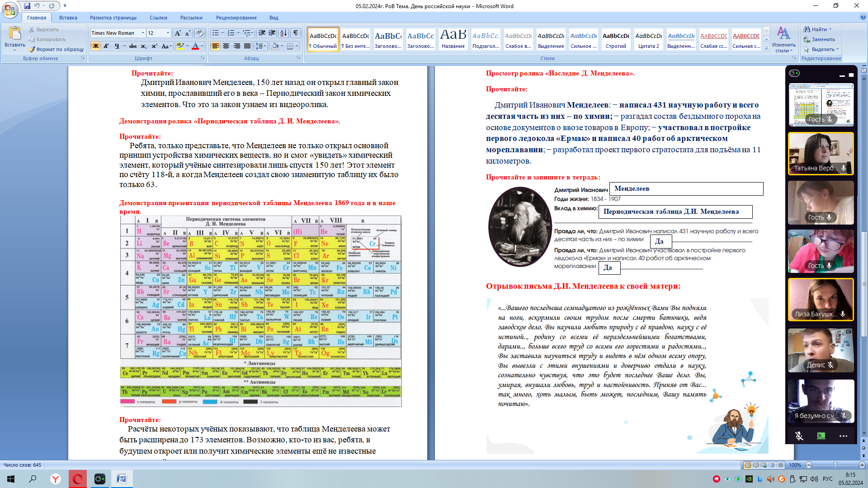Image resolution: width=868 pixels, height=488 pixels.
Task: Click the Office button
Action: click(10, 9)
